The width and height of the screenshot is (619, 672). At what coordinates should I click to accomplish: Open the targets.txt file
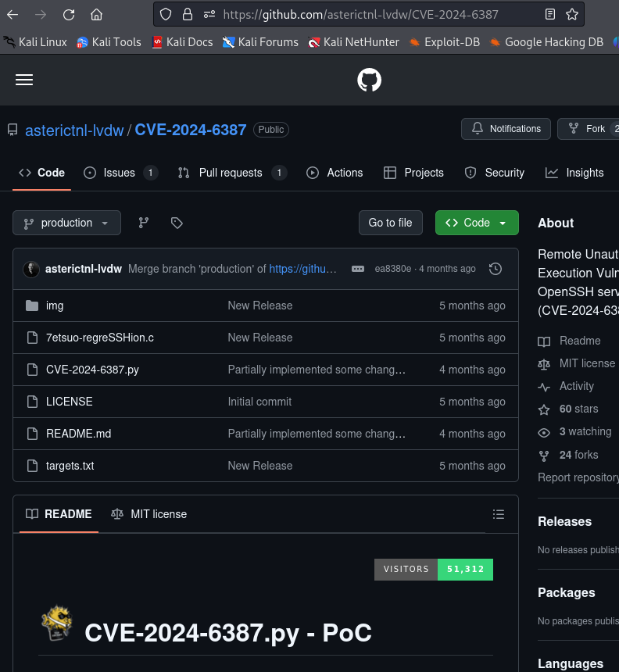click(x=70, y=466)
